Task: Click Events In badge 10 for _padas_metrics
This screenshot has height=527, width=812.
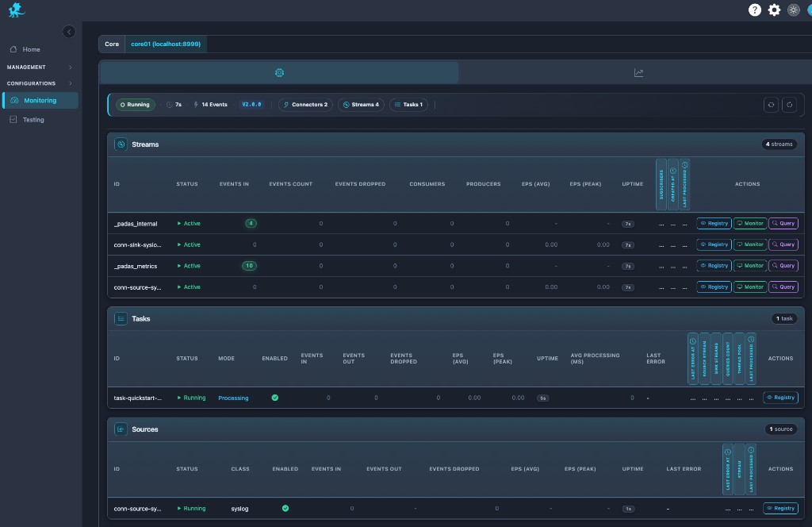Action: point(249,266)
